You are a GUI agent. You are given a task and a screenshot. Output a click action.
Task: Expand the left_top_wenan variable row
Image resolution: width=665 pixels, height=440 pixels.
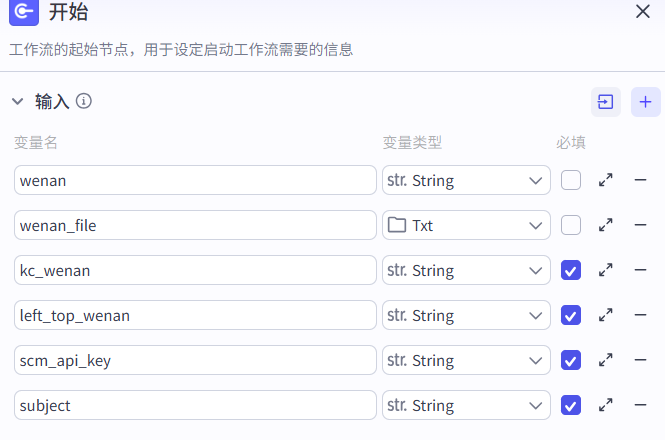pyautogui.click(x=605, y=315)
